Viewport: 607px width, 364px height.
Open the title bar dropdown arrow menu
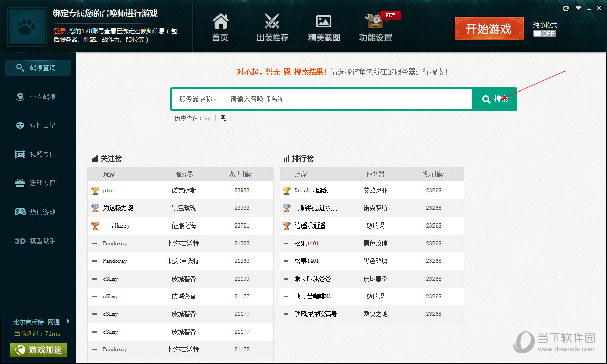577,8
